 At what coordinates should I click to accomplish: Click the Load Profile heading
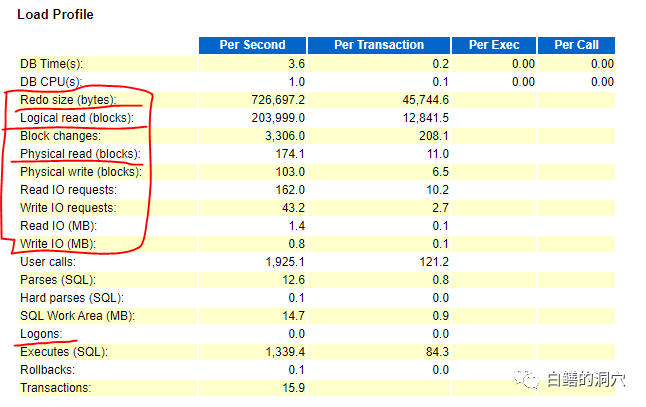coord(55,15)
